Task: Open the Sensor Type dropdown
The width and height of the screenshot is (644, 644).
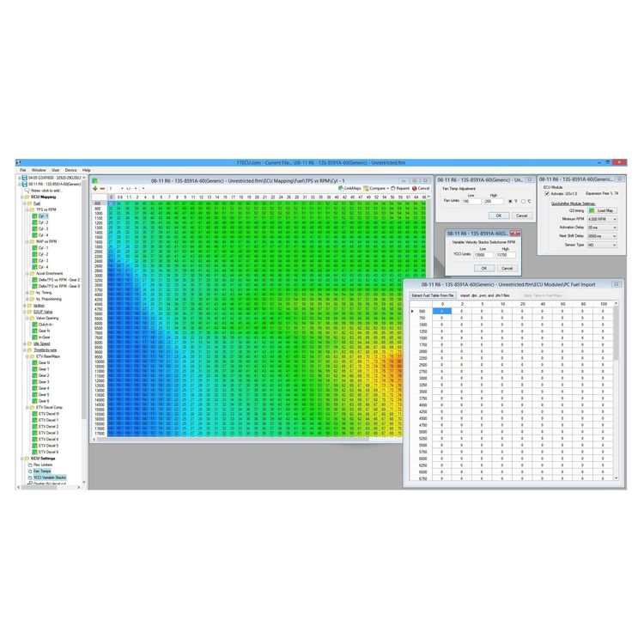Action: (602, 245)
